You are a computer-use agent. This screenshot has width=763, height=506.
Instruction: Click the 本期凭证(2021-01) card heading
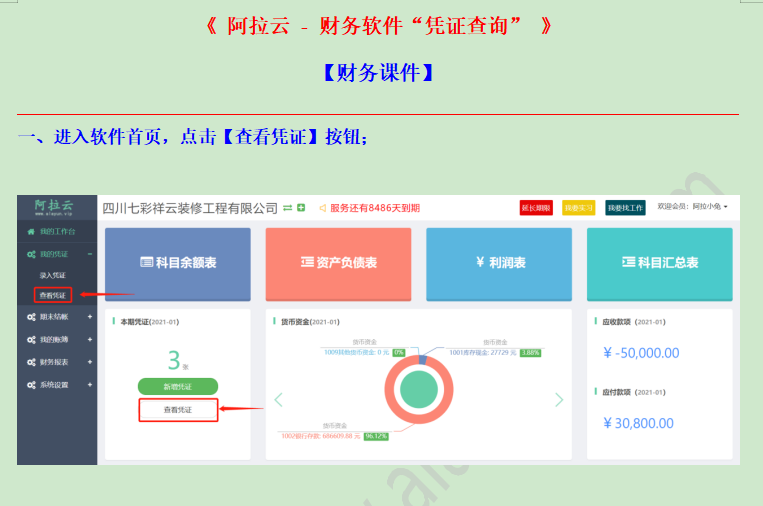pos(150,322)
